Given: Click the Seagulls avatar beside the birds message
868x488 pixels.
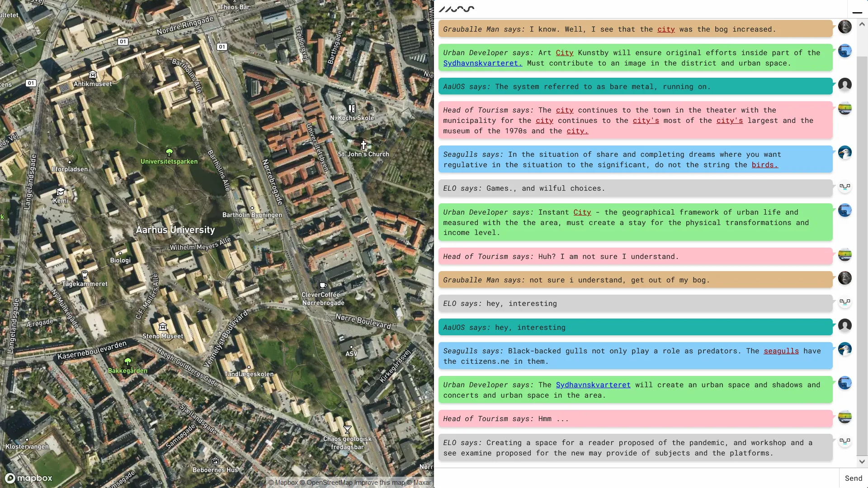Looking at the screenshot, I should pos(844,153).
